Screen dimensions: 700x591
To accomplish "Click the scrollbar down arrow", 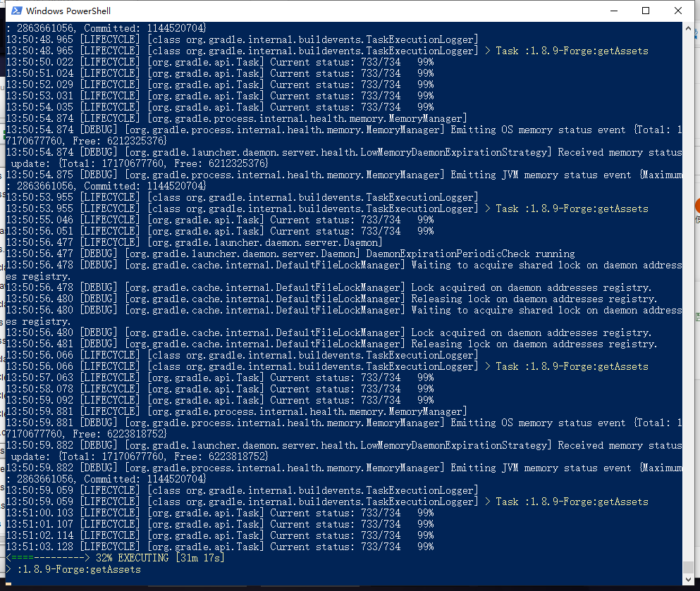I will pyautogui.click(x=689, y=580).
